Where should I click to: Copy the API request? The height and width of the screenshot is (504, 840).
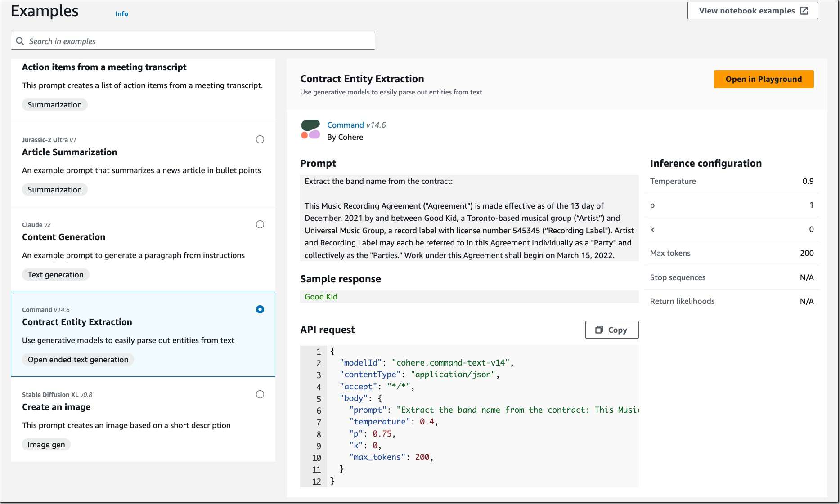[x=611, y=330]
